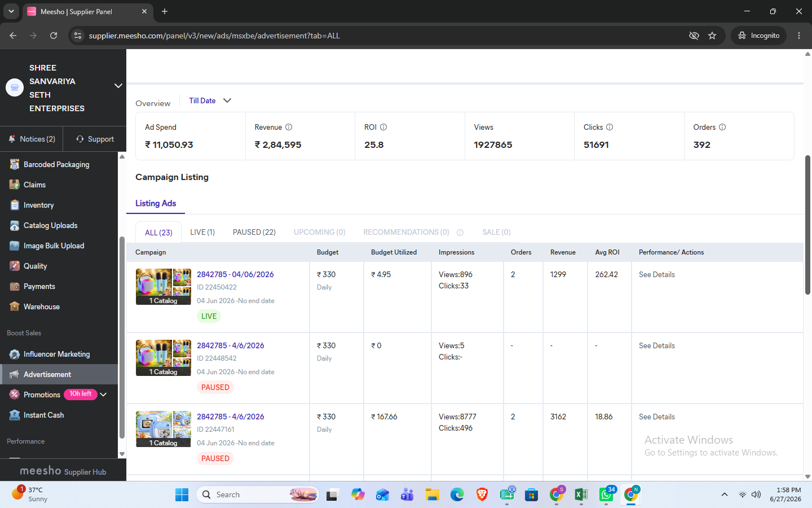This screenshot has width=812, height=508.
Task: Select the Listing Ads tab
Action: 156,203
